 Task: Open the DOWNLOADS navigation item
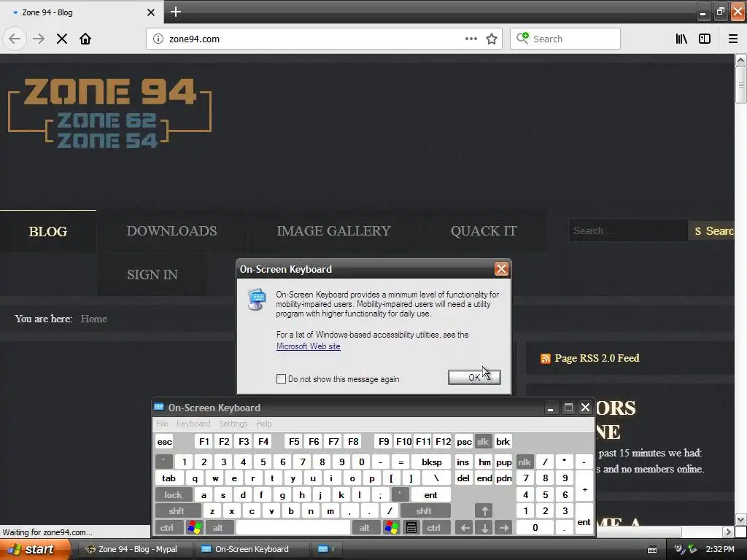[x=171, y=231]
